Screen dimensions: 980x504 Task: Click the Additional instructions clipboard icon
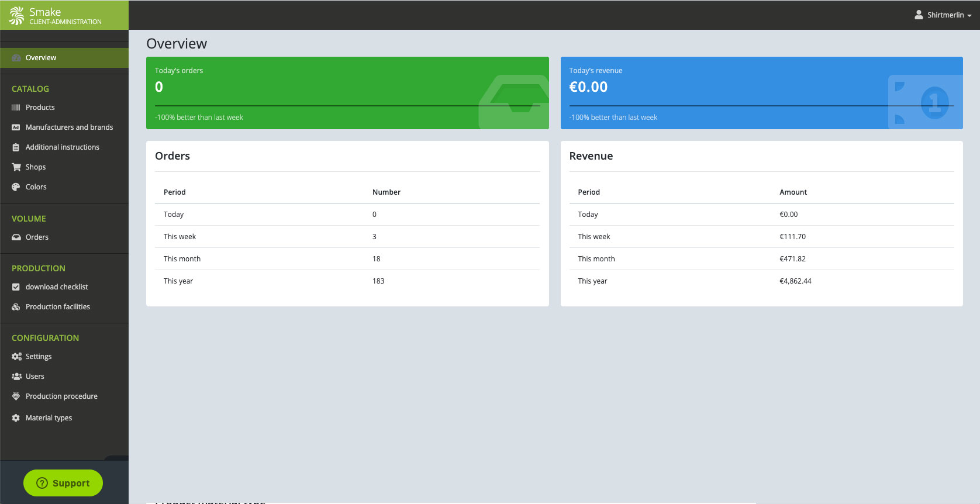pyautogui.click(x=16, y=147)
